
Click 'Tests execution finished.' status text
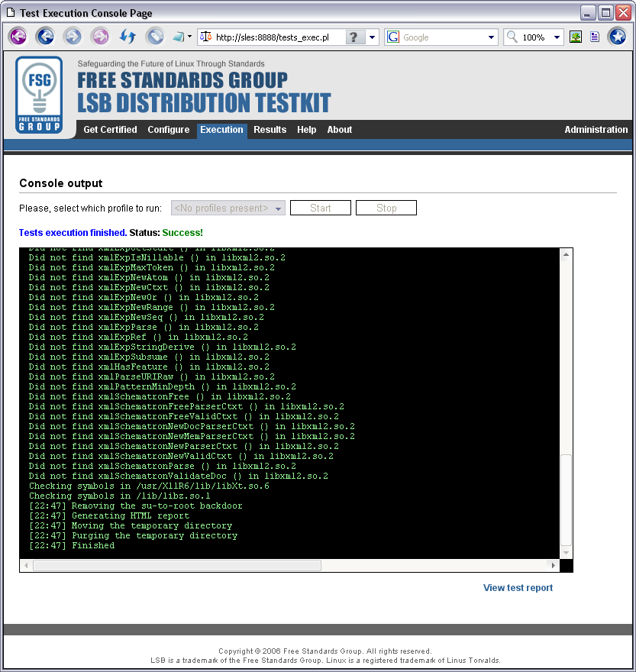point(73,233)
